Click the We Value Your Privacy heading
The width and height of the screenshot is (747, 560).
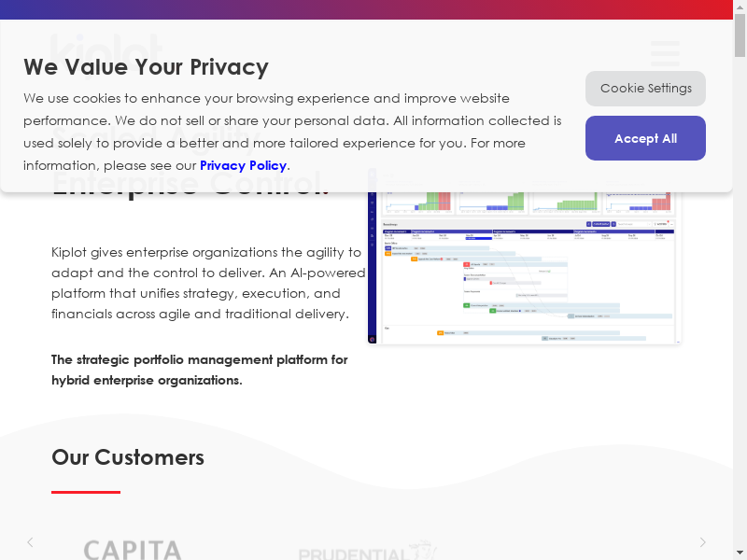click(146, 67)
